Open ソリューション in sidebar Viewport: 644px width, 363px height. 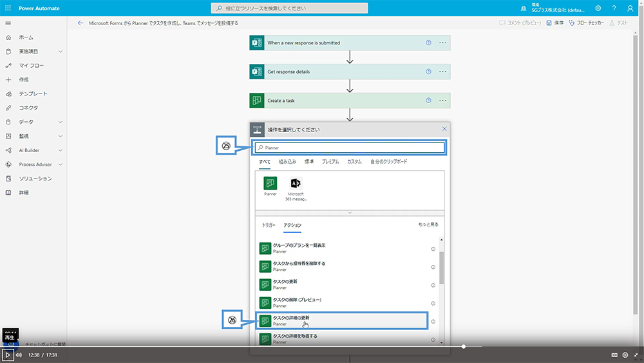tap(35, 179)
